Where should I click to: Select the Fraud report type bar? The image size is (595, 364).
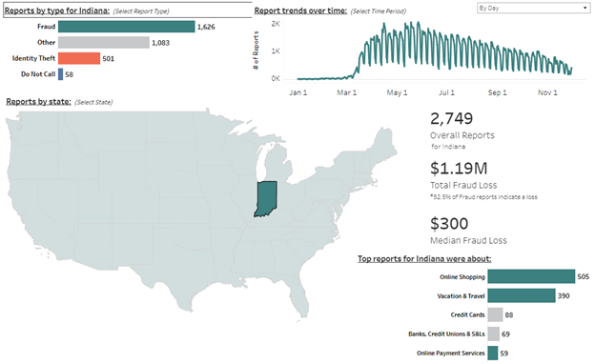click(x=127, y=27)
